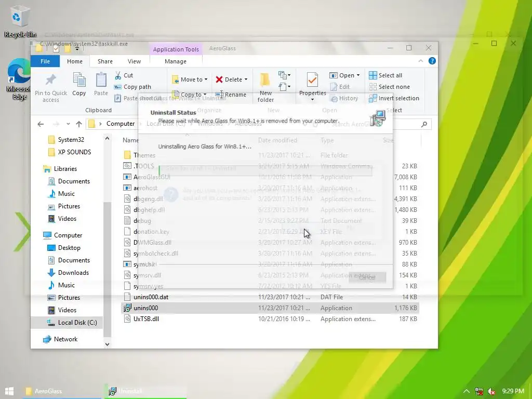Expand the Copy to dropdown

[205, 95]
